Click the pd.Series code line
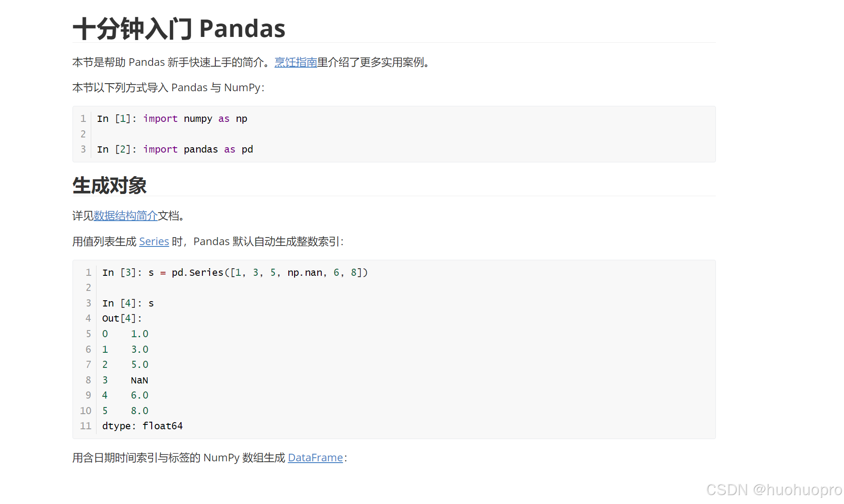844x504 pixels. tap(235, 273)
